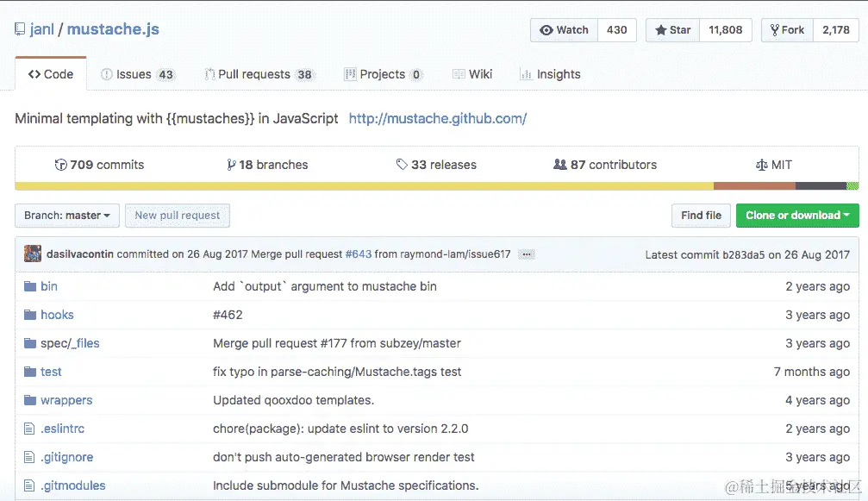
Task: Click the Watch button
Action: (x=564, y=30)
